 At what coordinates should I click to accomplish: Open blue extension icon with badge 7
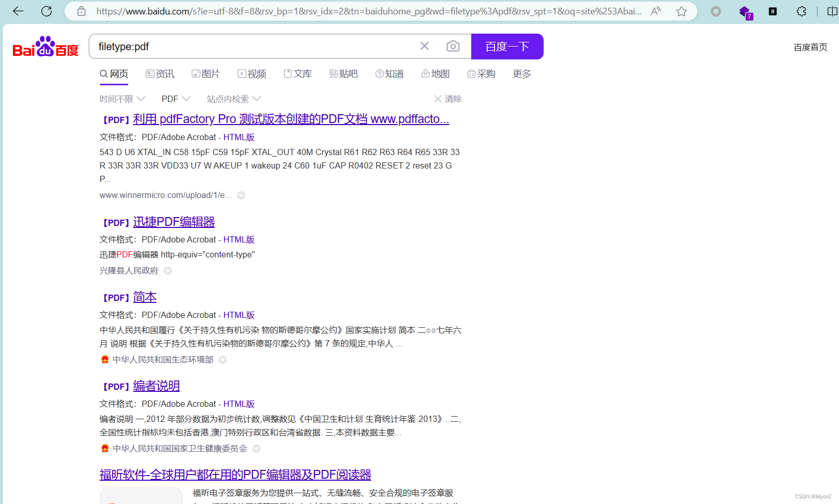coord(745,12)
